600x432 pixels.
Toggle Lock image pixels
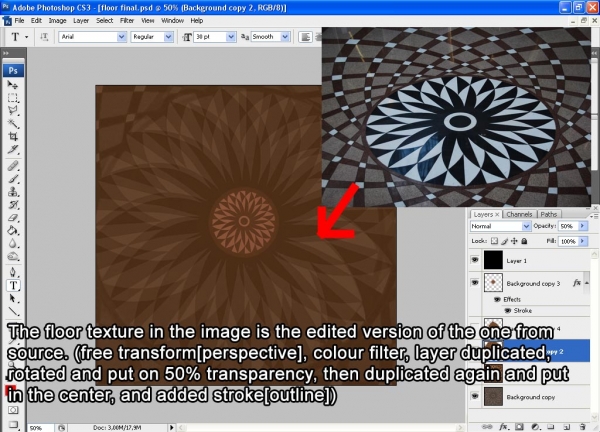[505, 241]
